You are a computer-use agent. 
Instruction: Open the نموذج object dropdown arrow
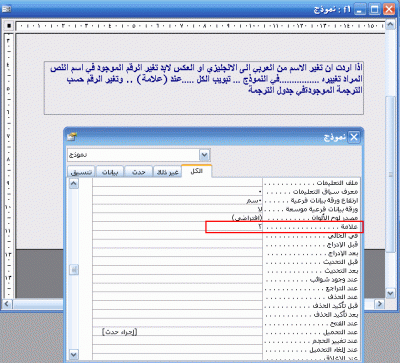pyautogui.click(x=204, y=155)
